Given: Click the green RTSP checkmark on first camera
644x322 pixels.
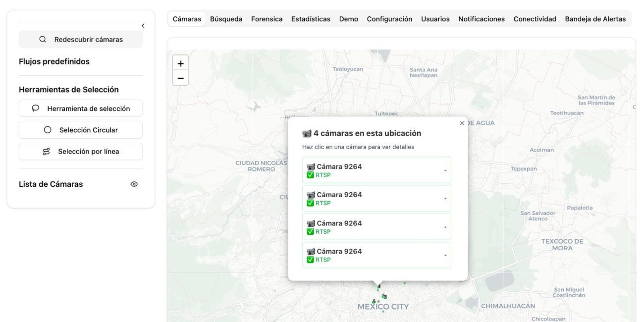Looking at the screenshot, I should (x=311, y=175).
